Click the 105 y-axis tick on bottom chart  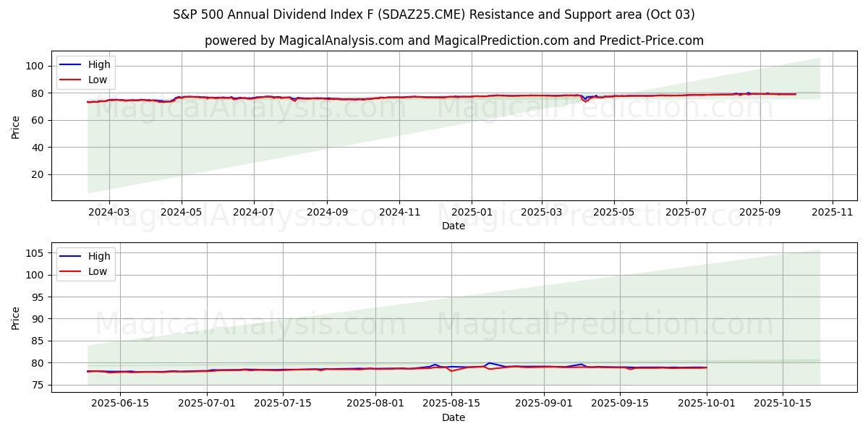coord(35,253)
